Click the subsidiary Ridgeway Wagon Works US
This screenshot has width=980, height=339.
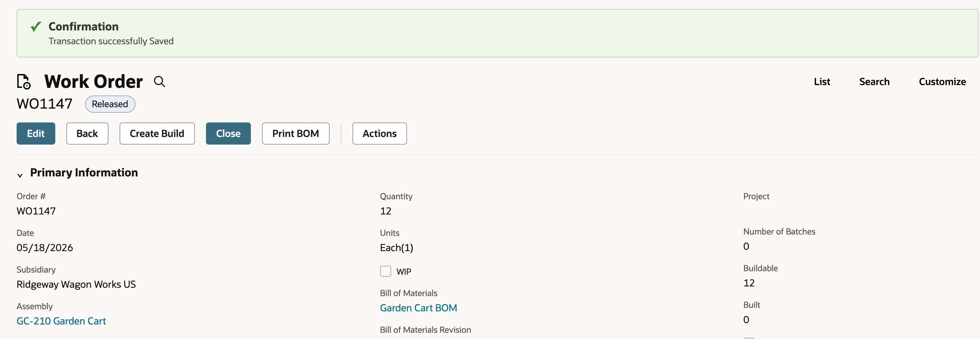(76, 285)
